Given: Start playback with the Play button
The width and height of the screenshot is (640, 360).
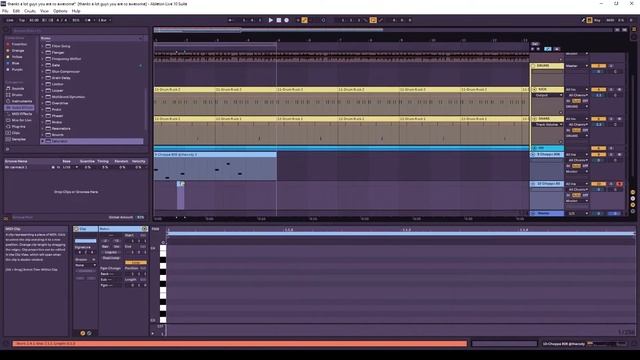Looking at the screenshot, I should tap(271, 20).
